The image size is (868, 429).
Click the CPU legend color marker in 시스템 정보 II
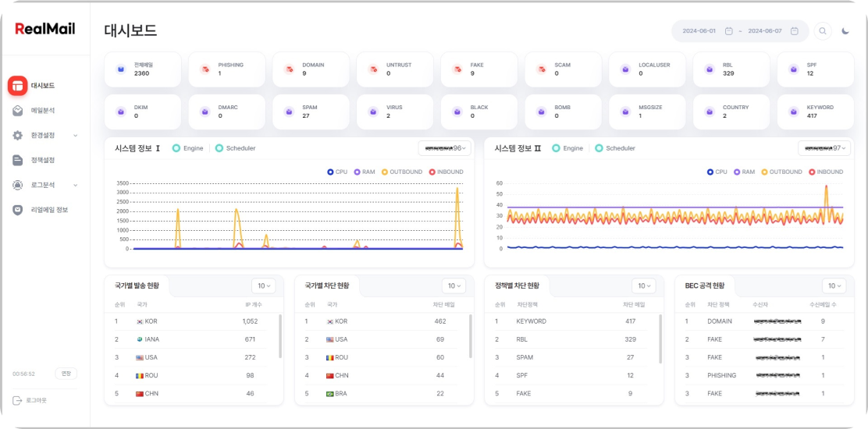(x=710, y=172)
